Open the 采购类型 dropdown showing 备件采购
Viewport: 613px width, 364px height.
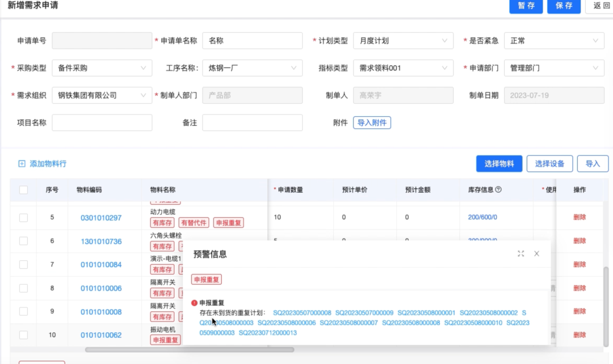(102, 67)
